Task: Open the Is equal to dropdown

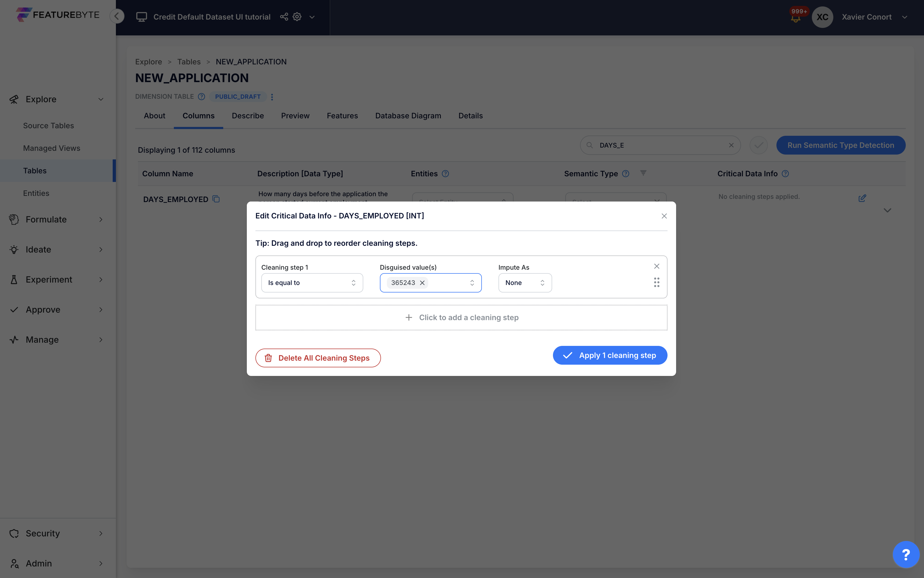Action: (x=312, y=283)
